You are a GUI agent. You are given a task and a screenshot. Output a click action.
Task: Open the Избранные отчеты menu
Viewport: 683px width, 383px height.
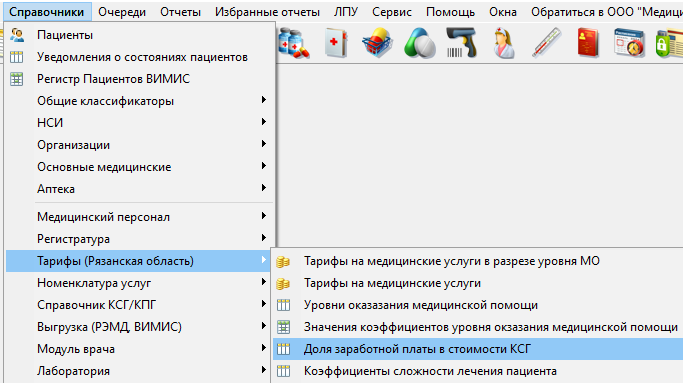coord(267,12)
